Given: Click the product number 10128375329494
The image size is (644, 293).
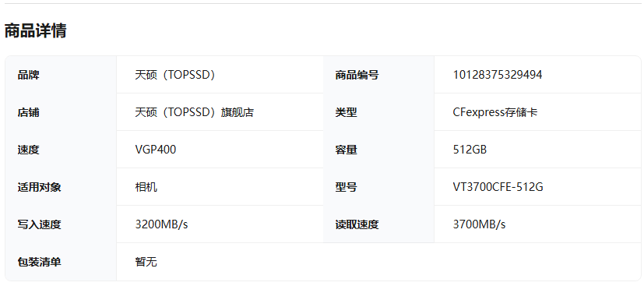Looking at the screenshot, I should pyautogui.click(x=498, y=75).
